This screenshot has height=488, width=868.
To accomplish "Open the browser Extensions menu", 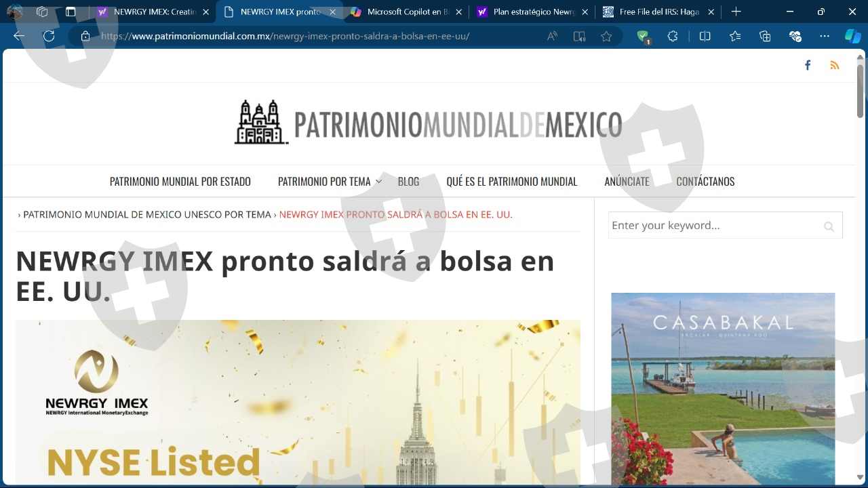I will point(672,37).
